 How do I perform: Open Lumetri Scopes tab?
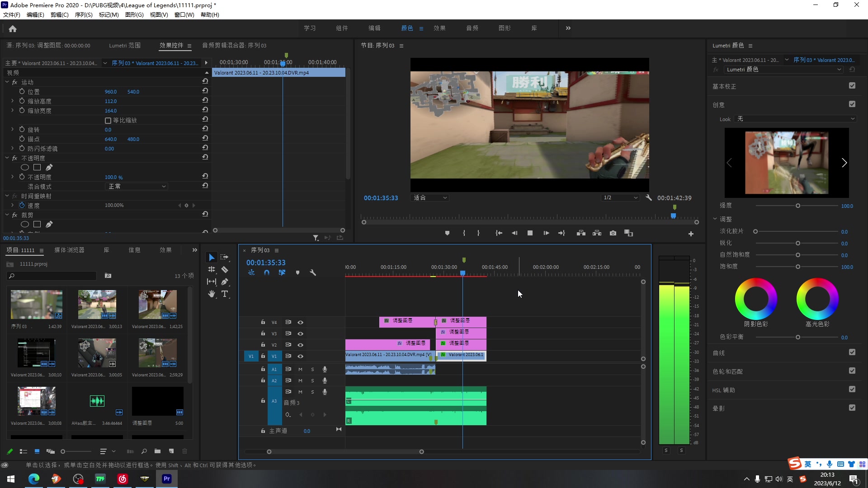125,45
